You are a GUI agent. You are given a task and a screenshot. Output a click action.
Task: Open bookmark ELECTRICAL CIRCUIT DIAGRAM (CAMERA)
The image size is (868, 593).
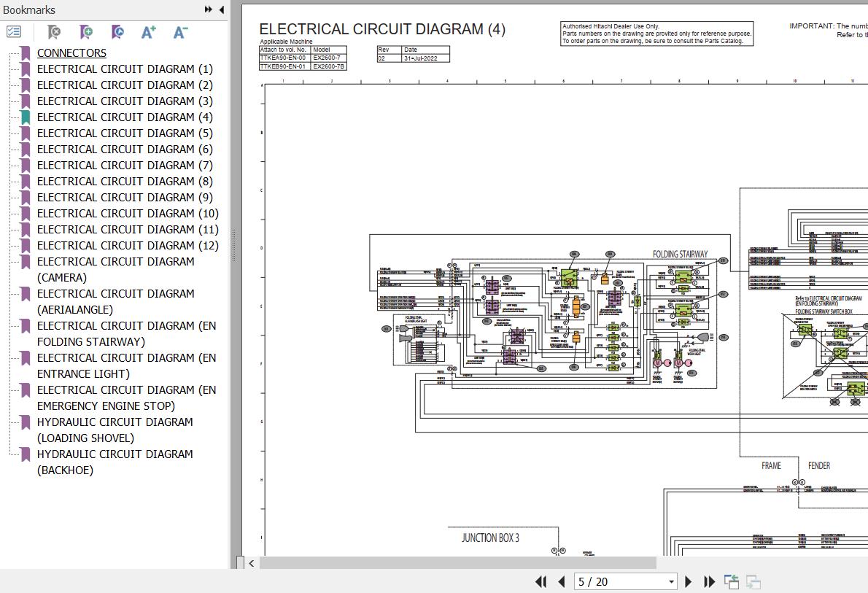[x=116, y=270]
